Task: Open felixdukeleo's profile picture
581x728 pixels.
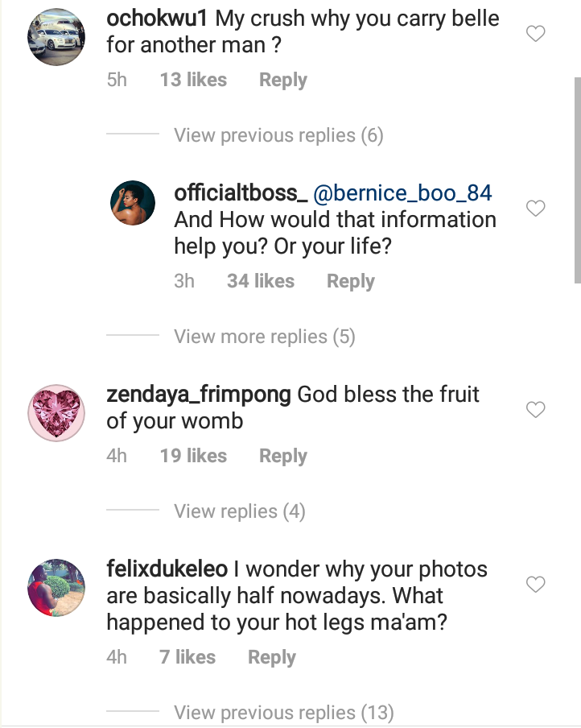Action: [56, 587]
